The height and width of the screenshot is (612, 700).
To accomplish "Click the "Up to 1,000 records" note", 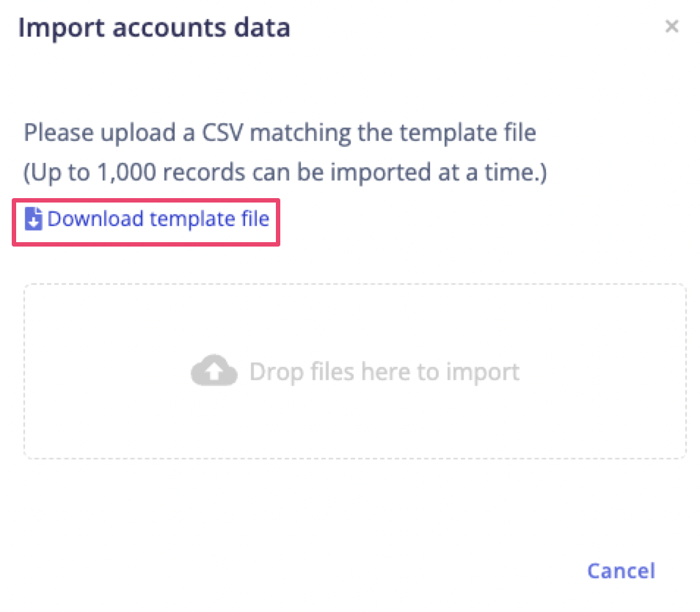I will 285,174.
